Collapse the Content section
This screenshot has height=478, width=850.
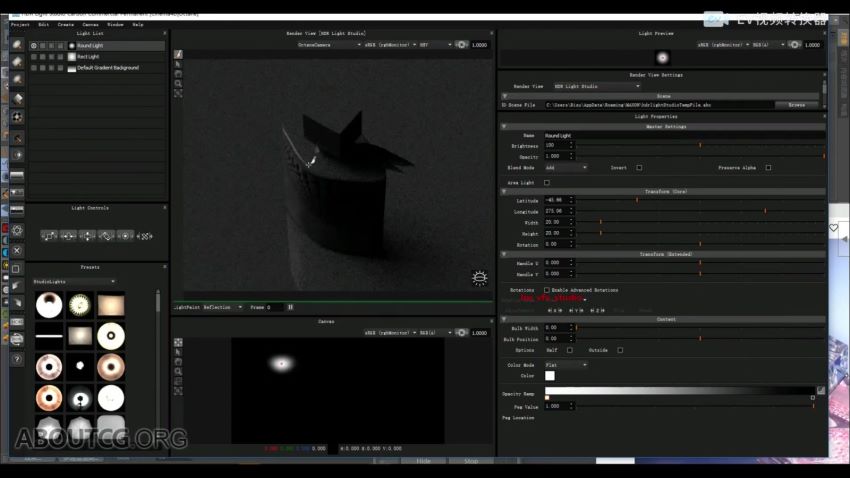pos(504,320)
